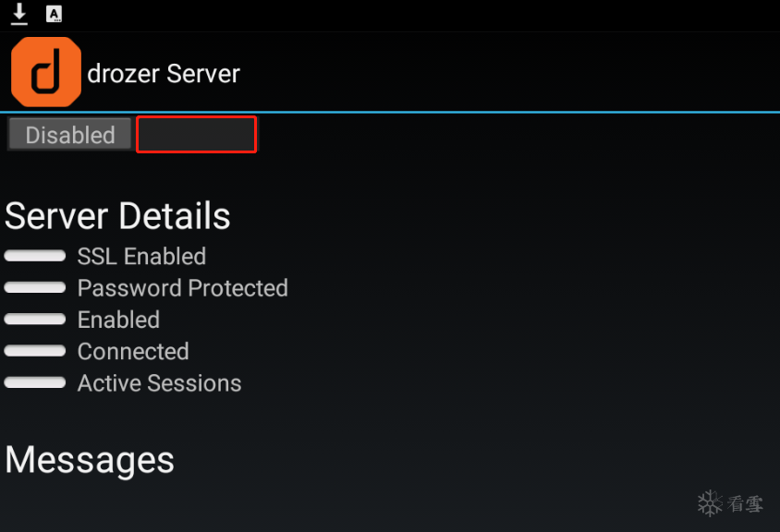
Task: Click the Password Protected status indicator bar
Action: coord(35,288)
